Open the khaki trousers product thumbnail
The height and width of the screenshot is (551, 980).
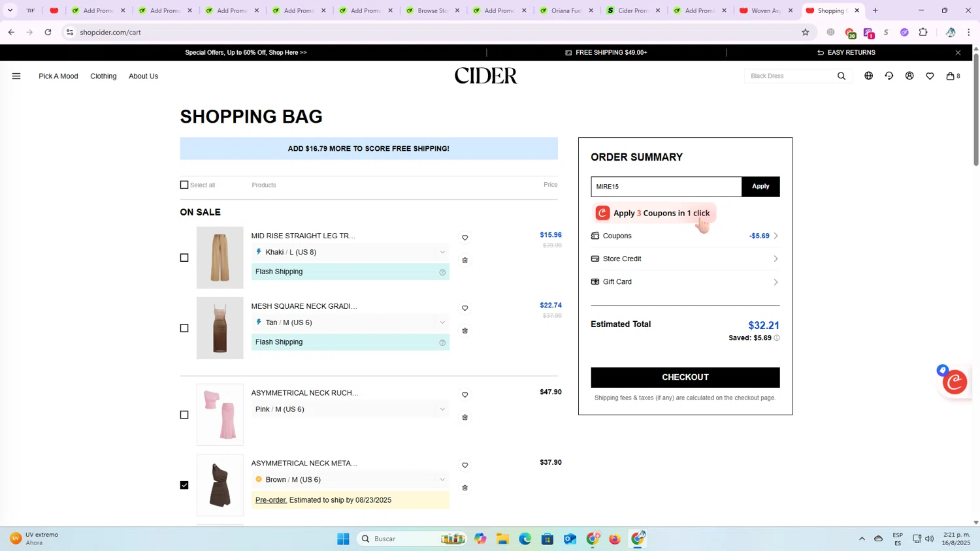220,258
